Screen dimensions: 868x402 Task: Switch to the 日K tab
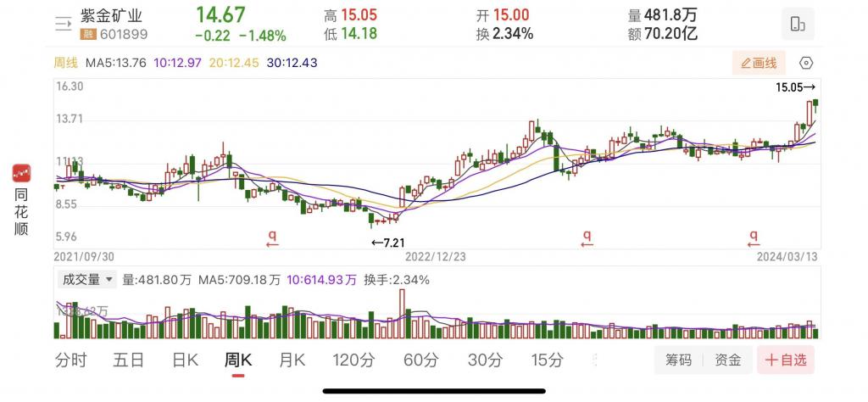(x=185, y=360)
